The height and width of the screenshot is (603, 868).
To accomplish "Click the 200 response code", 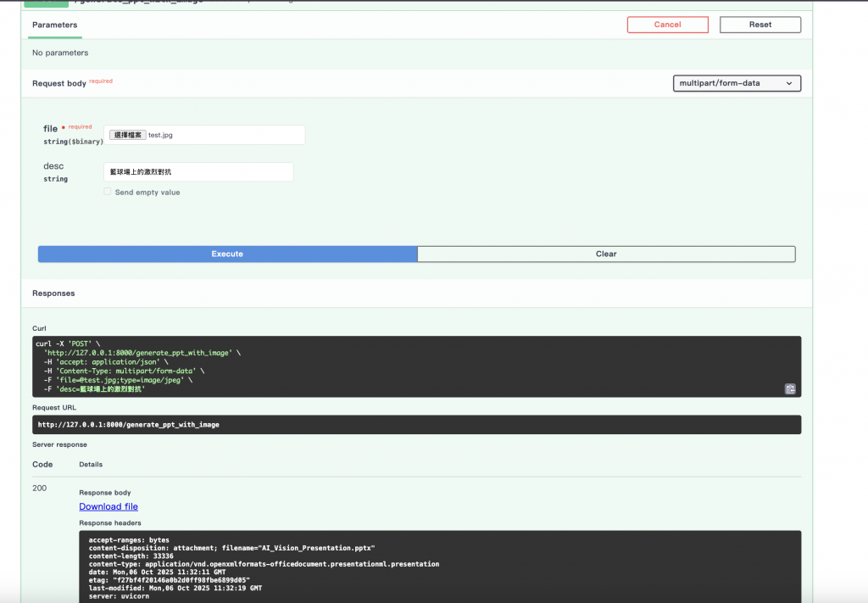I will point(39,488).
